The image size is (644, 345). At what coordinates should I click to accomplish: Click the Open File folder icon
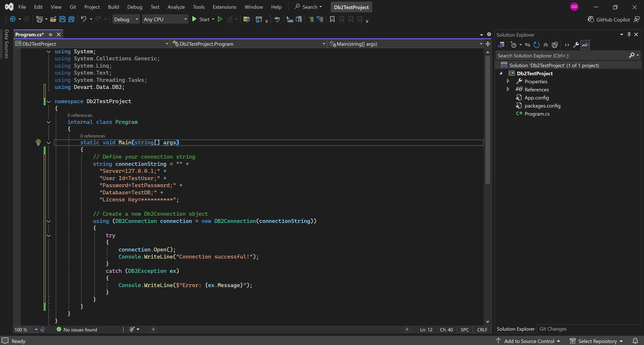[x=53, y=19]
